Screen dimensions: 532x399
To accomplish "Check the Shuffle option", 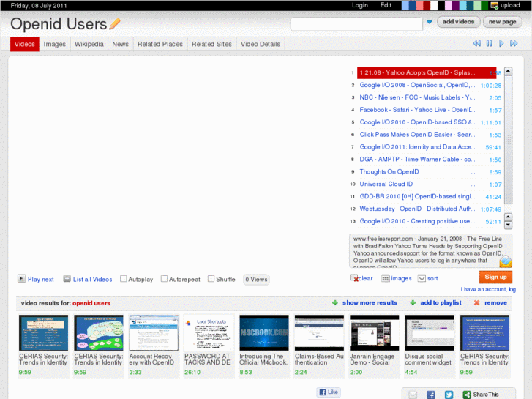I will point(211,279).
